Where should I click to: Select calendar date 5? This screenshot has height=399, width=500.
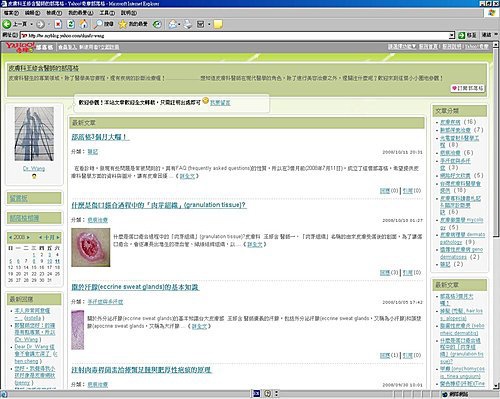point(11,261)
